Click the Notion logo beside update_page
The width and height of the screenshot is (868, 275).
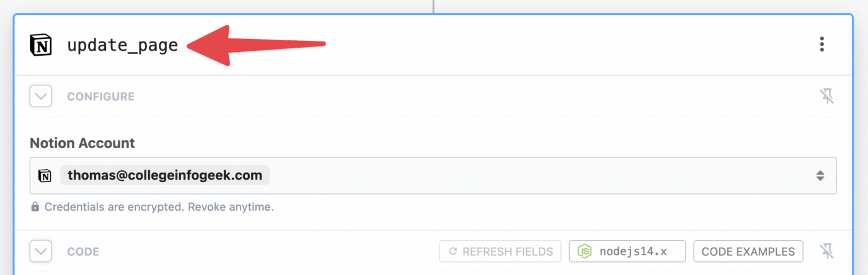click(41, 45)
